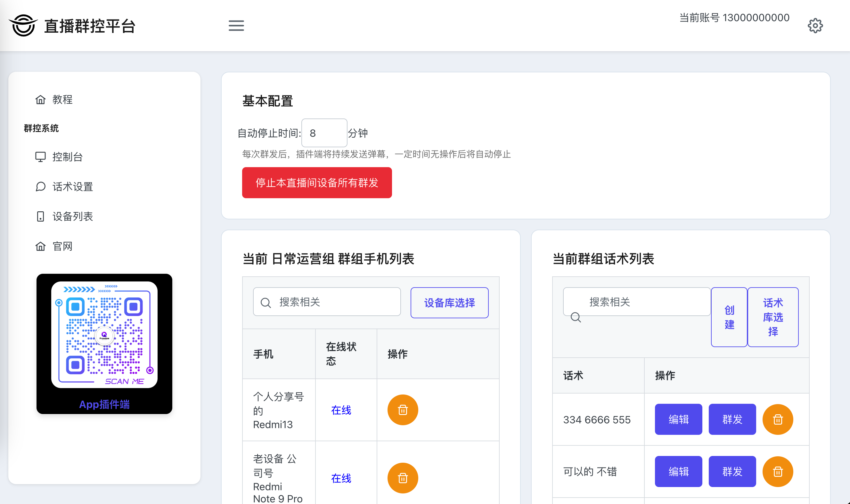This screenshot has height=504, width=850.
Task: Click search icon in 话术 list search
Action: click(576, 317)
